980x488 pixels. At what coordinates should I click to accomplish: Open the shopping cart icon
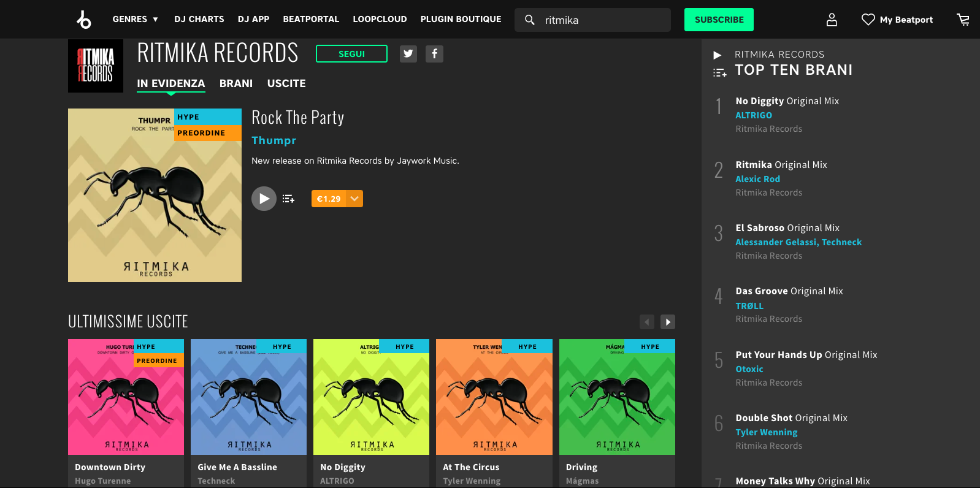pos(963,20)
